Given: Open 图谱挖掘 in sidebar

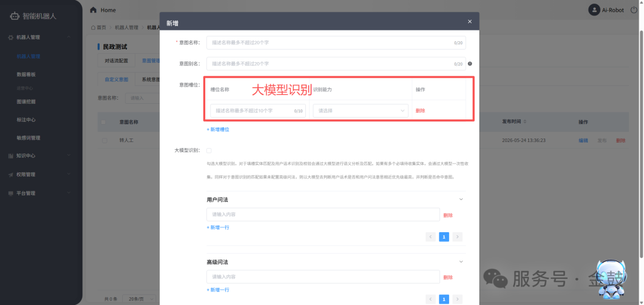Looking at the screenshot, I should point(26,101).
